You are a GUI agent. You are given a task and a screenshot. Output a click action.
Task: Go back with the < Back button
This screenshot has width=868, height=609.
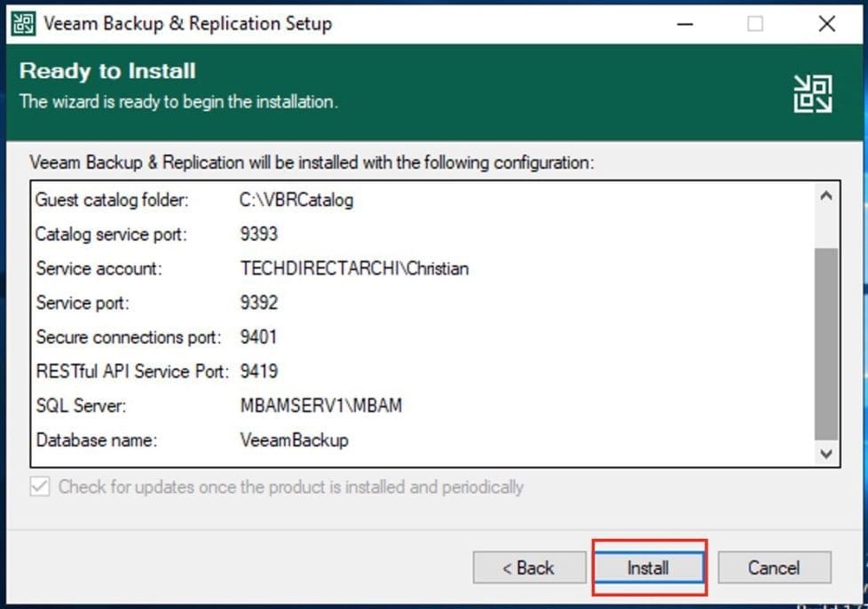(x=529, y=567)
